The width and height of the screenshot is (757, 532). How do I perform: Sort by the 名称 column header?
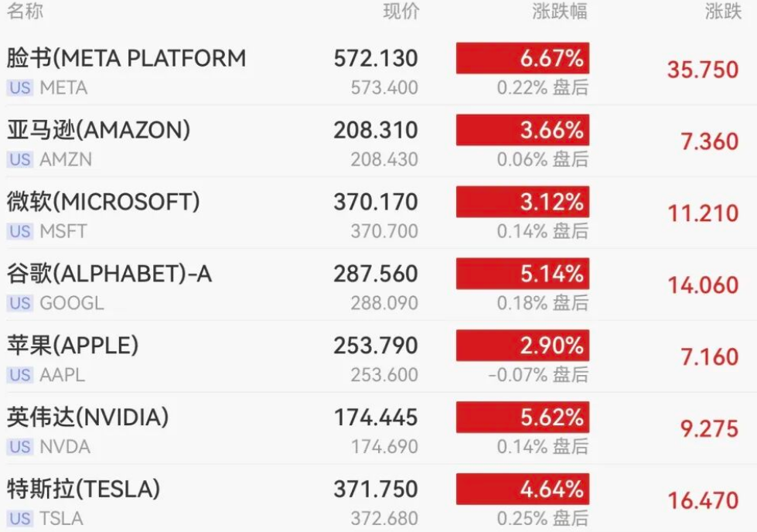(x=25, y=12)
